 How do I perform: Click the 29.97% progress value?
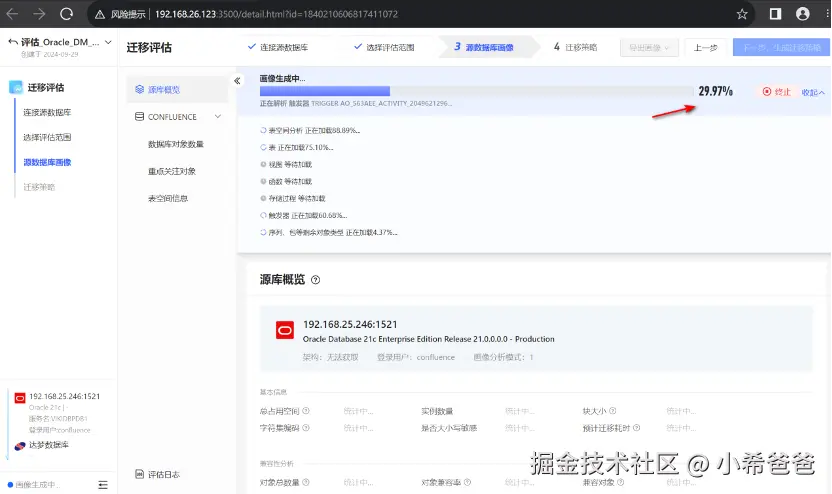[x=715, y=91]
